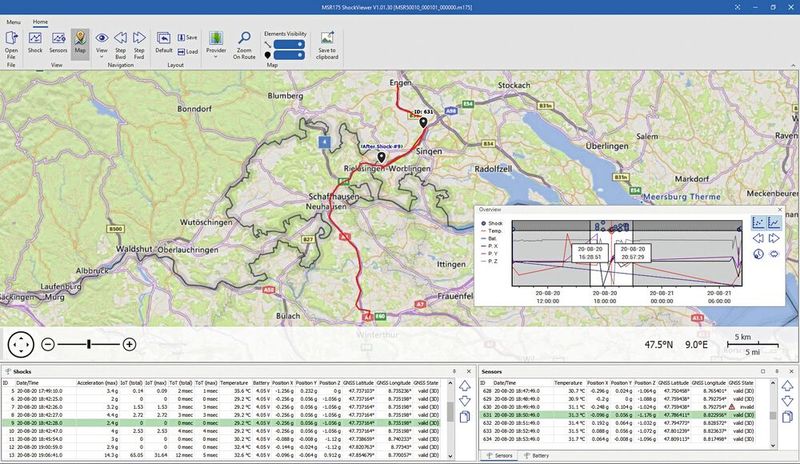The width and height of the screenshot is (800, 464).
Task: Click up arrow in Shocks panel
Action: 464,386
